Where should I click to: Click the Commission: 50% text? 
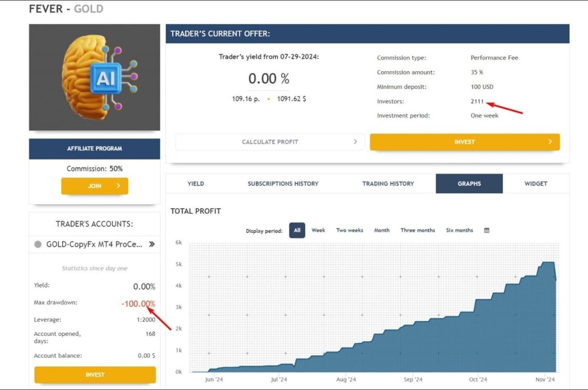(x=95, y=169)
